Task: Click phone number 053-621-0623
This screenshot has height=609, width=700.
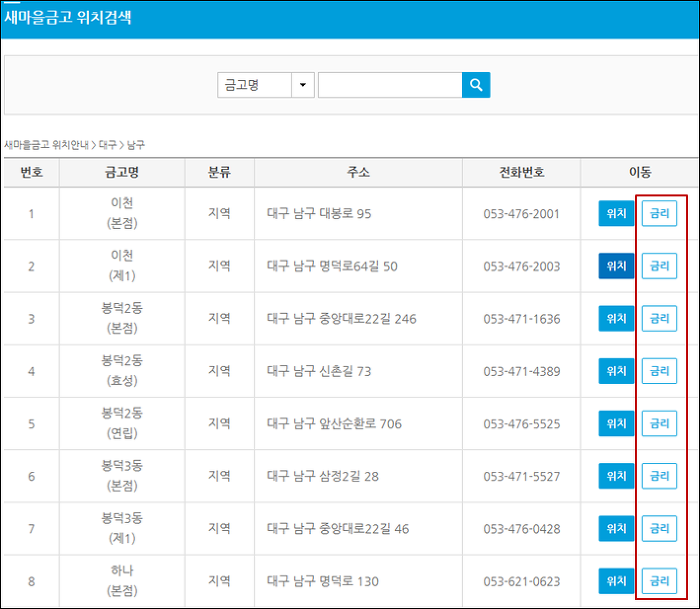Action: pos(521,582)
